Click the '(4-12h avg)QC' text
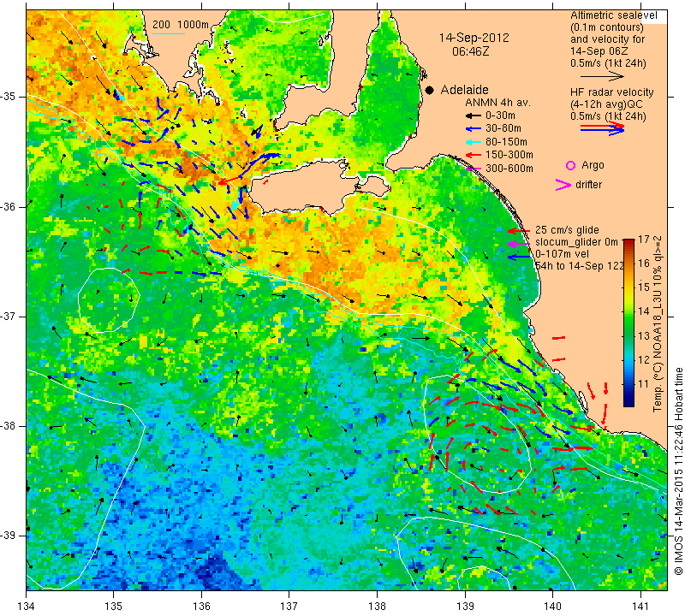 [606, 104]
